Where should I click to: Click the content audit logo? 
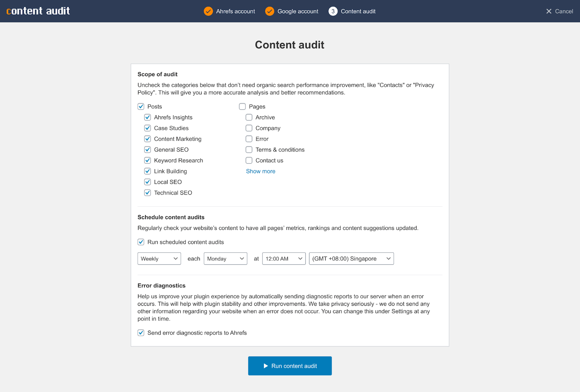tap(38, 11)
